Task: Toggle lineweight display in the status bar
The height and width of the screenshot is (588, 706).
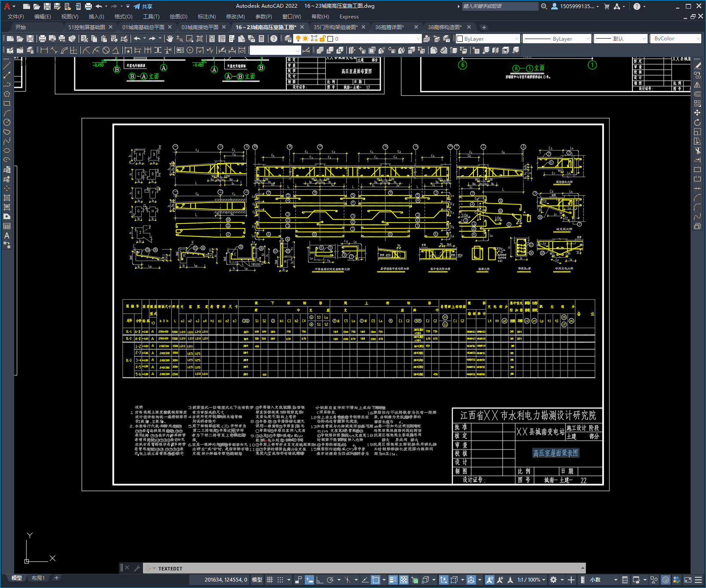Action: pos(393,580)
